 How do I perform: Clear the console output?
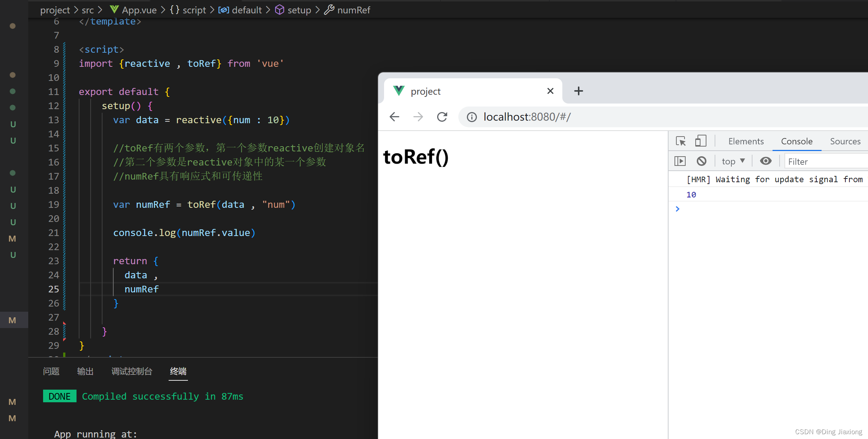pyautogui.click(x=701, y=161)
